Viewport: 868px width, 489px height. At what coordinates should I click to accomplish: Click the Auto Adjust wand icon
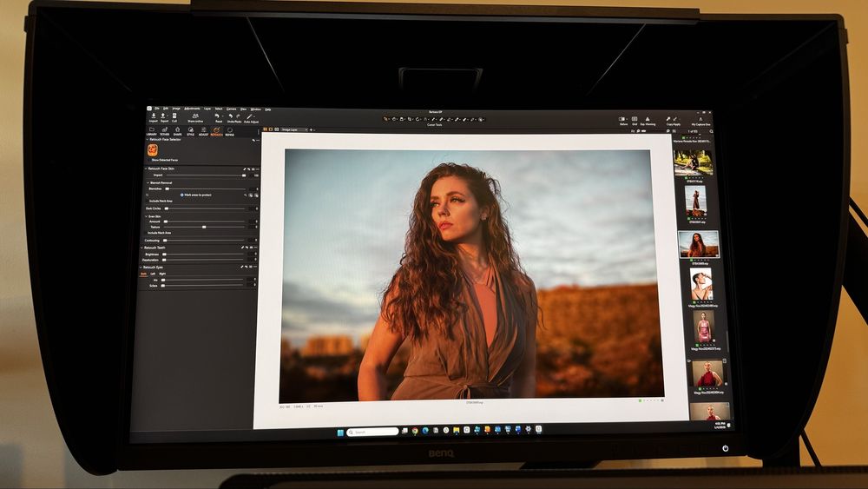(x=249, y=116)
